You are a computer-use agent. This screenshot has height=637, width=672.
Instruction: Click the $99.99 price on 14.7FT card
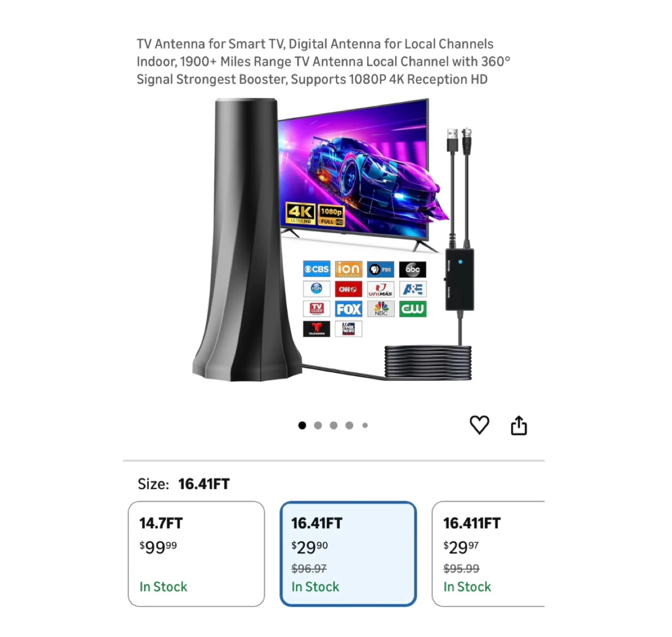pos(158,547)
